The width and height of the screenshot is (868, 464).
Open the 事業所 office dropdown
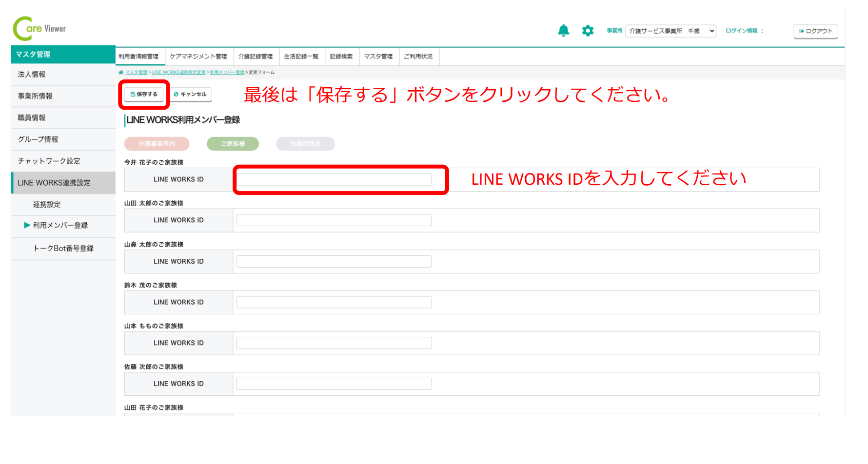pos(671,31)
